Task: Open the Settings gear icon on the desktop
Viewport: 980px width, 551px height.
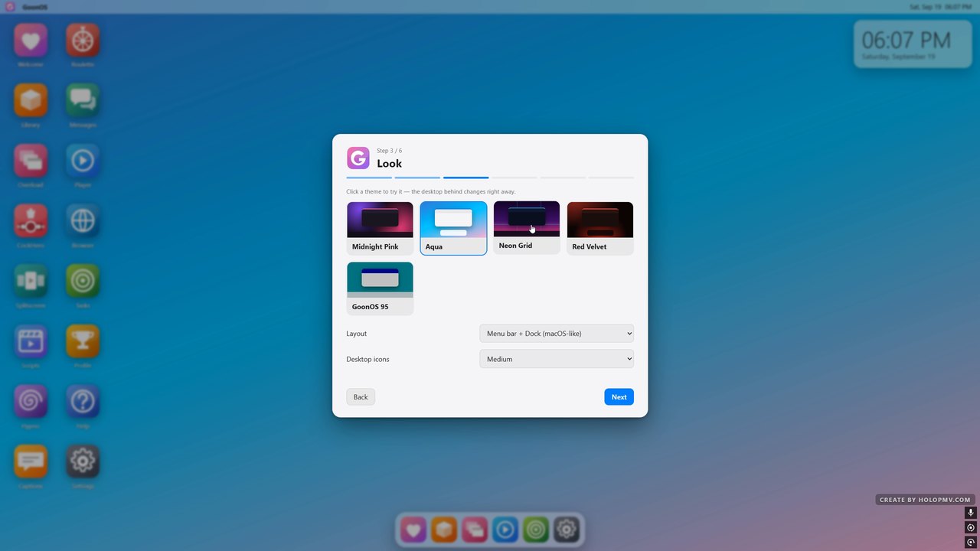Action: click(83, 461)
